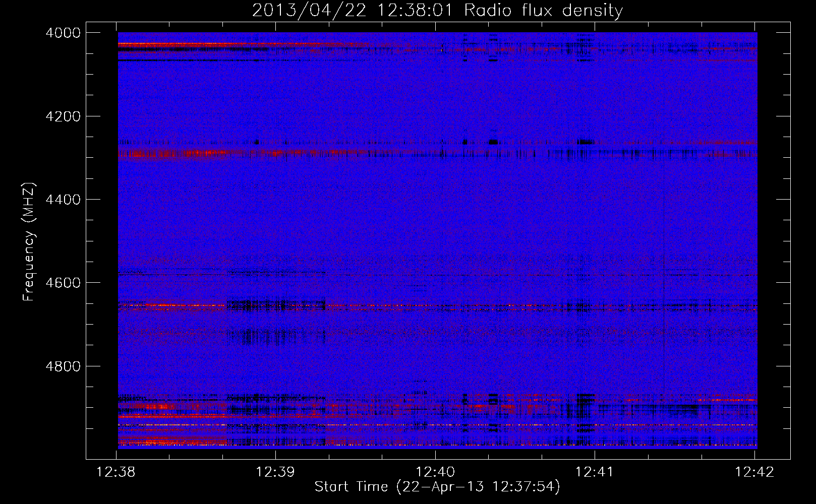Screen dimensions: 816x504
Task: Click the 12:42 time axis label
Action: [x=754, y=472]
